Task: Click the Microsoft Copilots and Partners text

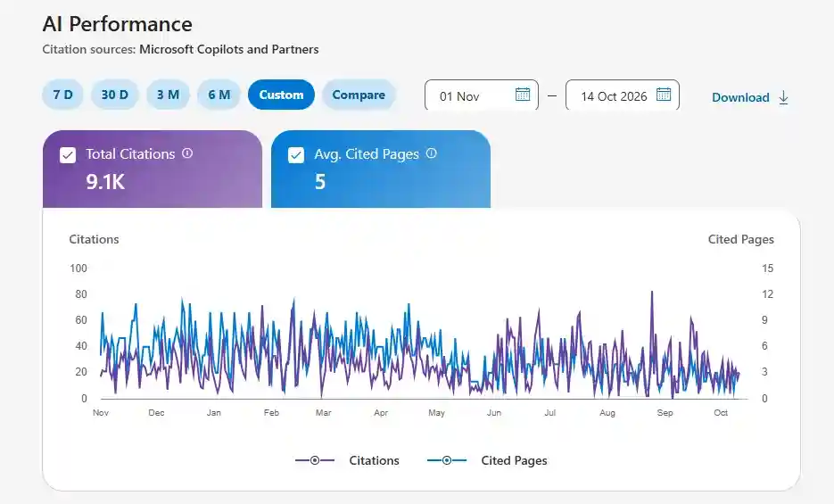Action: pos(228,49)
